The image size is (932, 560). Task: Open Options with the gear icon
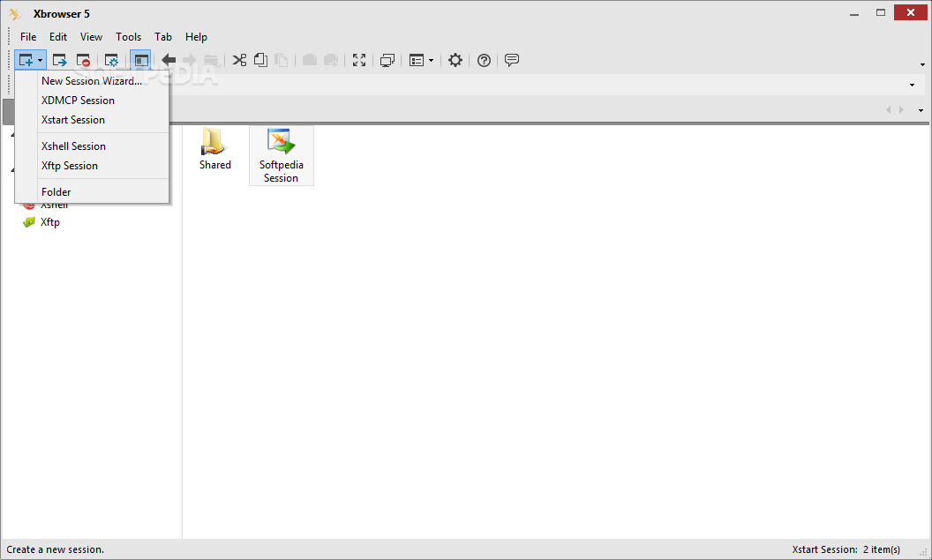tap(455, 60)
